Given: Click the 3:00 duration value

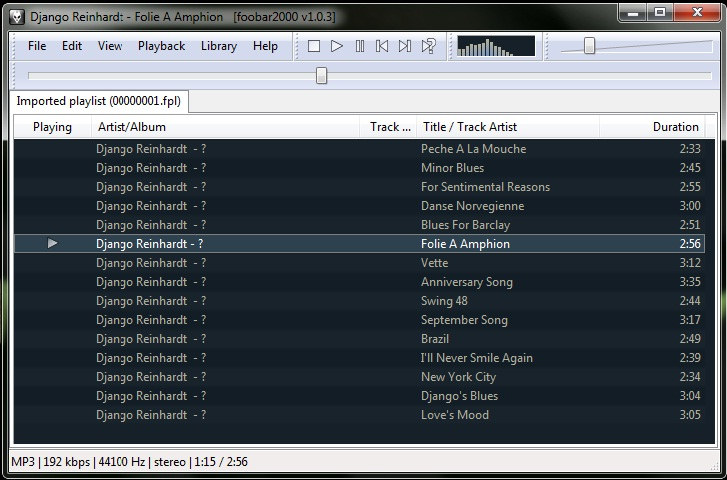Looking at the screenshot, I should [690, 206].
